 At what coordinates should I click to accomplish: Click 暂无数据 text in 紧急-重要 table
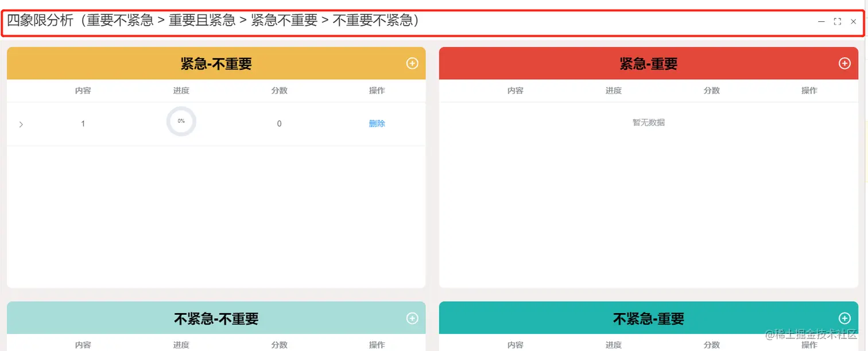(649, 122)
